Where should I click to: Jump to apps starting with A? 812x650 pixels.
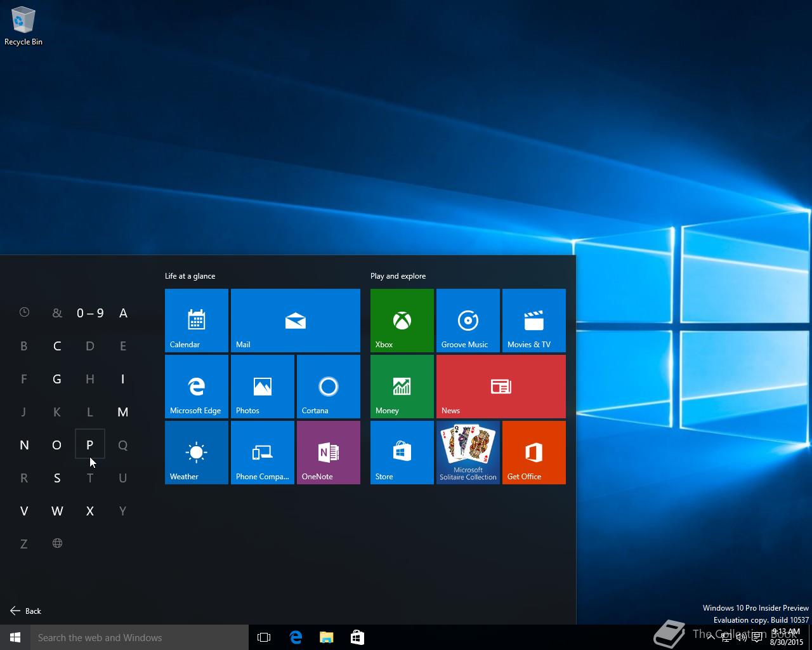coord(123,313)
